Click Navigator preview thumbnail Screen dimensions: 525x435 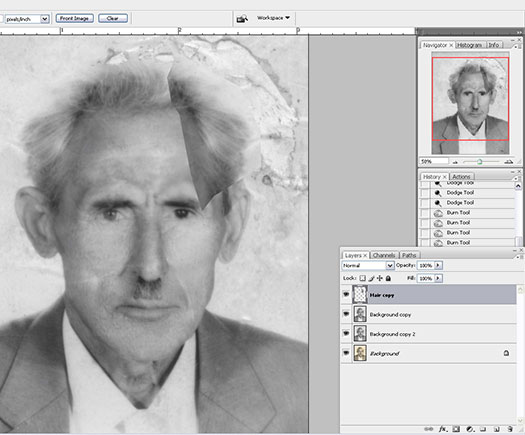point(470,103)
